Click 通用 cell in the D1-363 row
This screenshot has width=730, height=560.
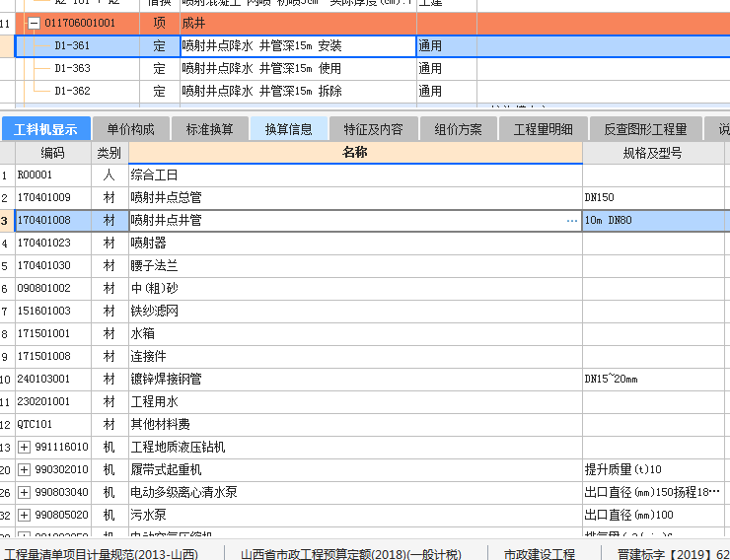click(x=447, y=69)
